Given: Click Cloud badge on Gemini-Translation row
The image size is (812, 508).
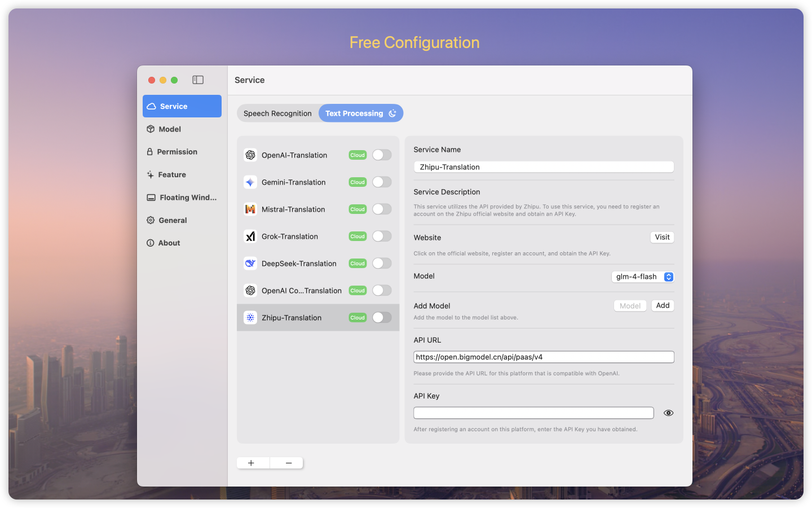Looking at the screenshot, I should [358, 182].
